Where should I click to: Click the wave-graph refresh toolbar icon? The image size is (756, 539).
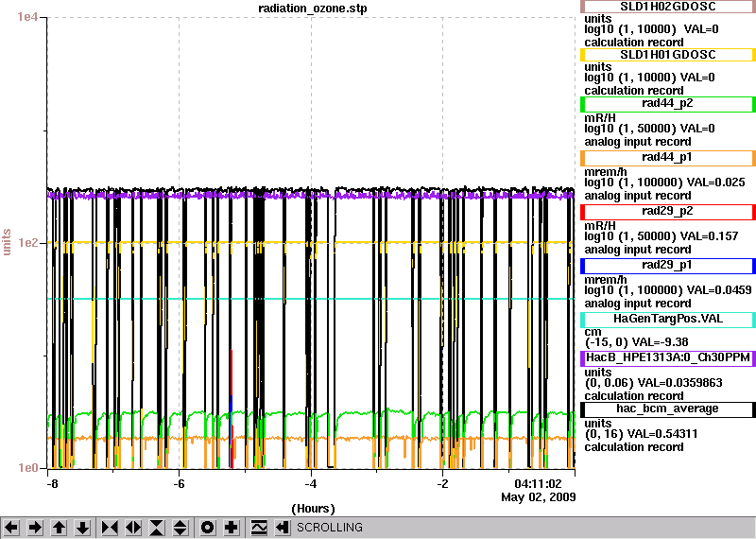(259, 528)
